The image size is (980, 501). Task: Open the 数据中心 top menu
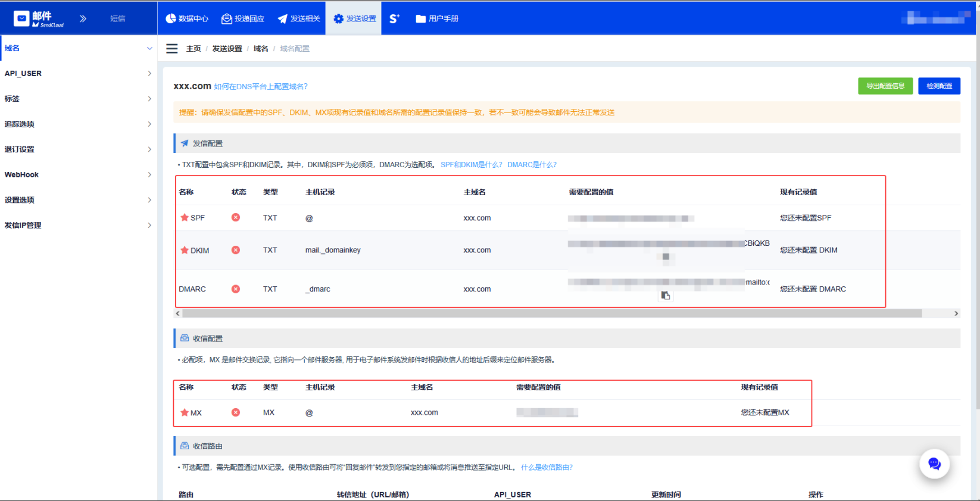187,18
